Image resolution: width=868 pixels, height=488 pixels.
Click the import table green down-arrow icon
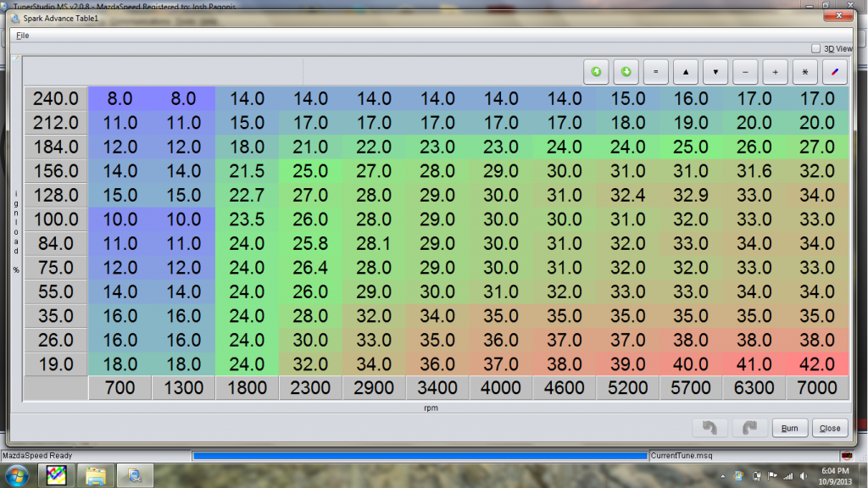pyautogui.click(x=626, y=72)
